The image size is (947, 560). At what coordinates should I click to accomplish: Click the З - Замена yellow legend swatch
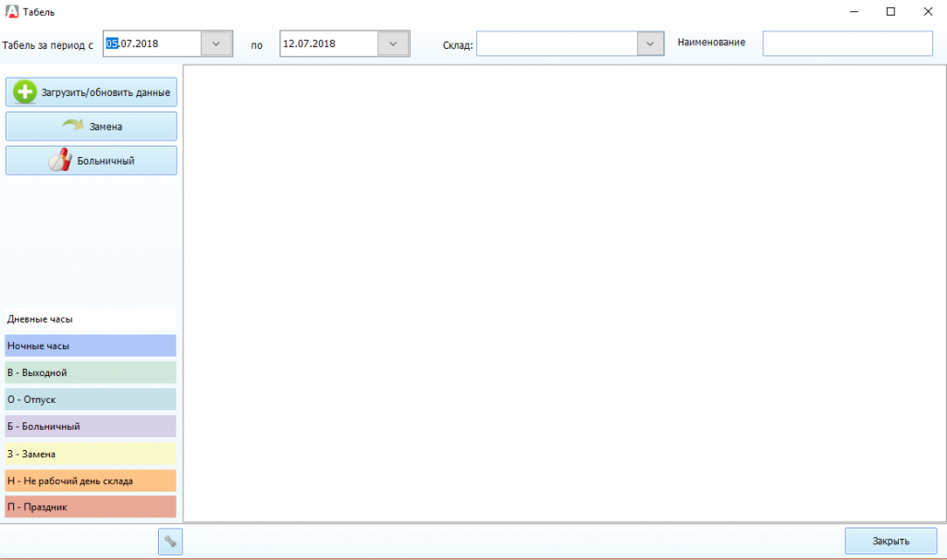(x=91, y=454)
